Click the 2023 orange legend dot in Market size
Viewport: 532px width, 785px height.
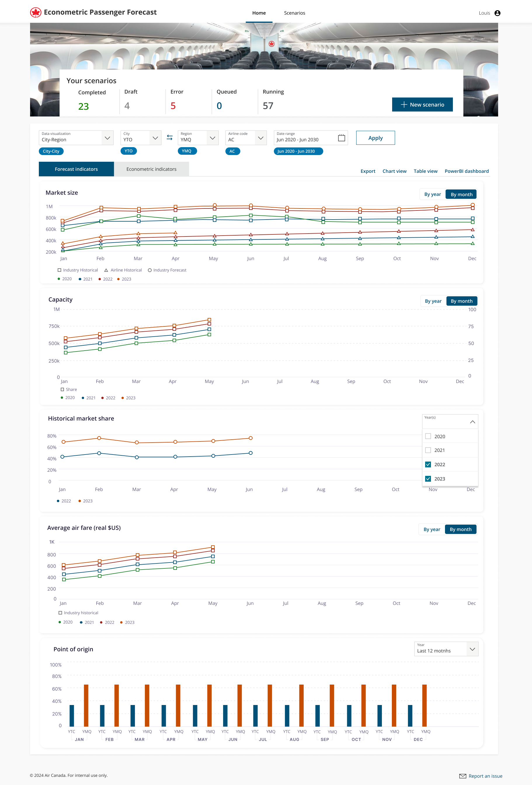click(x=118, y=279)
